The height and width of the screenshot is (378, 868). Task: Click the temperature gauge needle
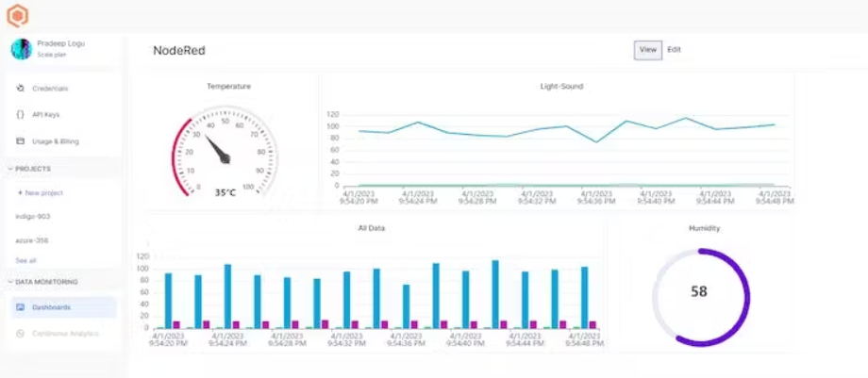pyautogui.click(x=218, y=149)
